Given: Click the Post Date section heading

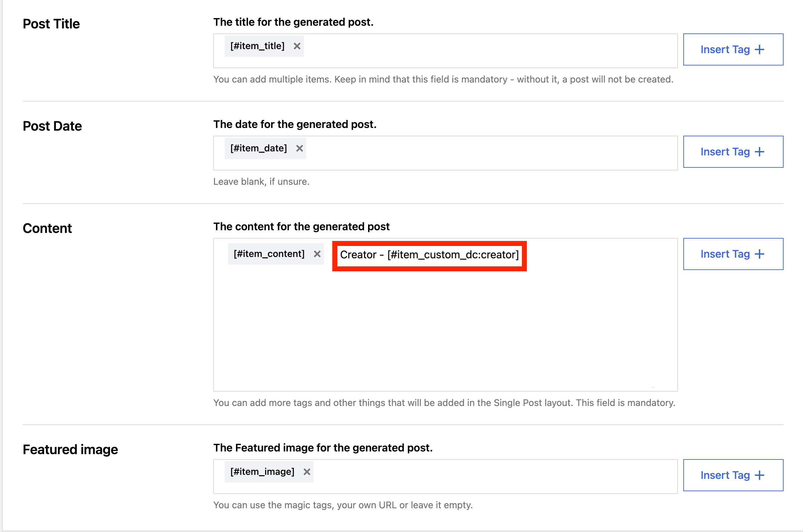Looking at the screenshot, I should 52,126.
